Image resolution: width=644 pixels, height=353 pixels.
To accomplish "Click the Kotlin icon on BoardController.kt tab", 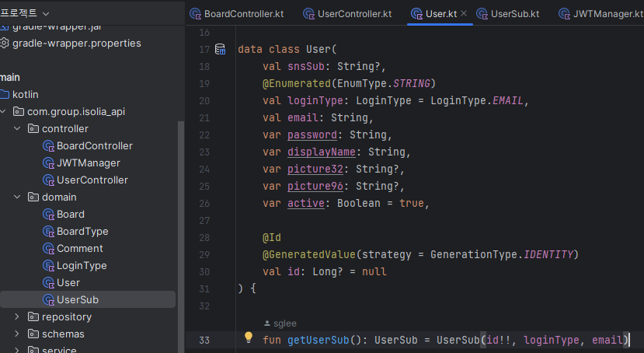I will click(195, 13).
